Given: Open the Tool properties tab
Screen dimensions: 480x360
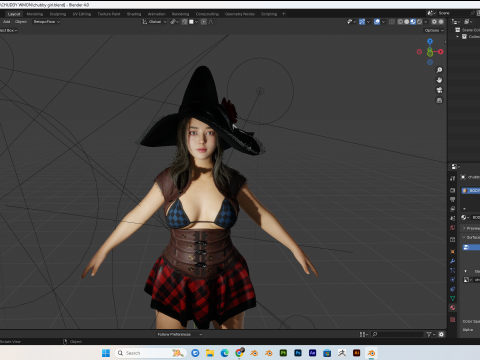Looking at the screenshot, I should coord(452,179).
